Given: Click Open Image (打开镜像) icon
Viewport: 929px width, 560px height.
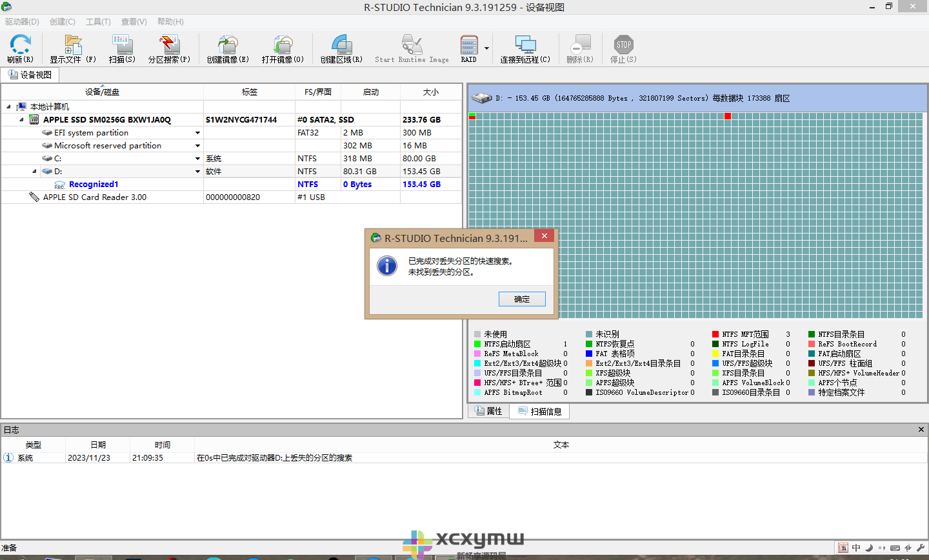Looking at the screenshot, I should 283,49.
